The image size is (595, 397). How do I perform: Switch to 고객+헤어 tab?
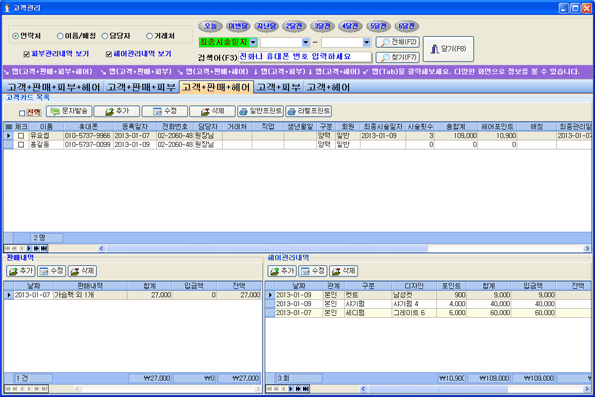click(328, 87)
